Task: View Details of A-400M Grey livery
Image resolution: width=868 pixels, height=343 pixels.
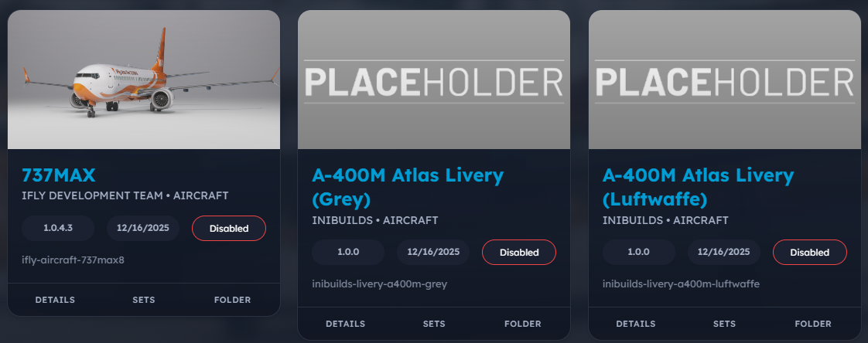Action: pyautogui.click(x=345, y=324)
